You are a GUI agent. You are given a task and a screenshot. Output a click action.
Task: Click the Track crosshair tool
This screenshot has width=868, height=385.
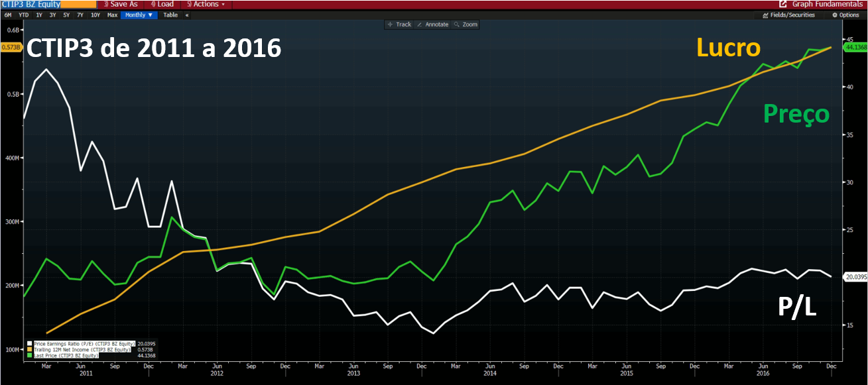coord(400,25)
